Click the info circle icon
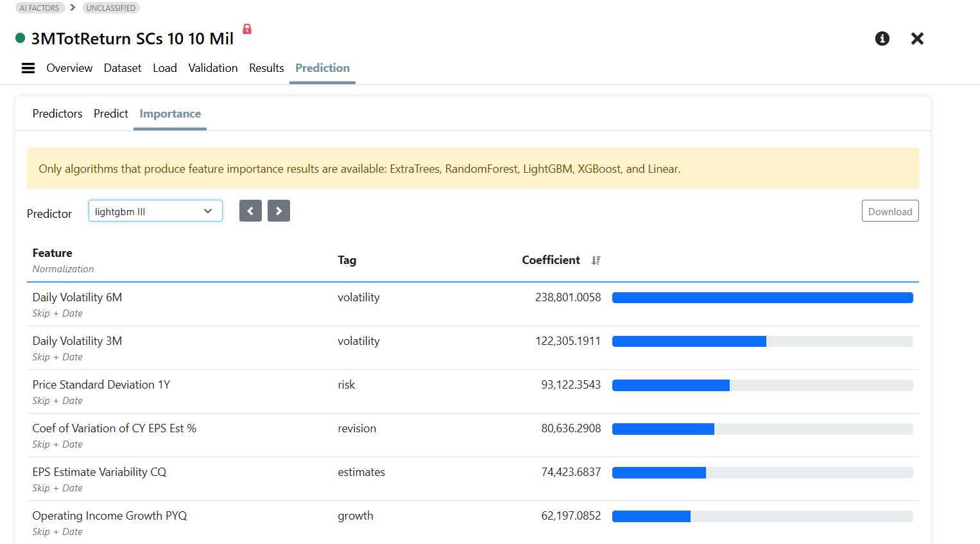 pos(882,39)
